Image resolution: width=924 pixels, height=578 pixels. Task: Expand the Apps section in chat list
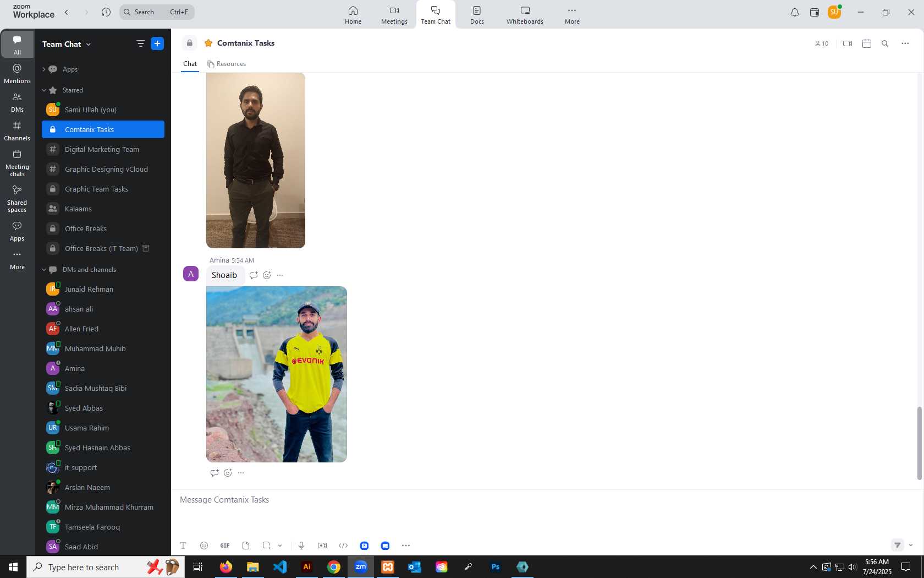click(x=44, y=69)
